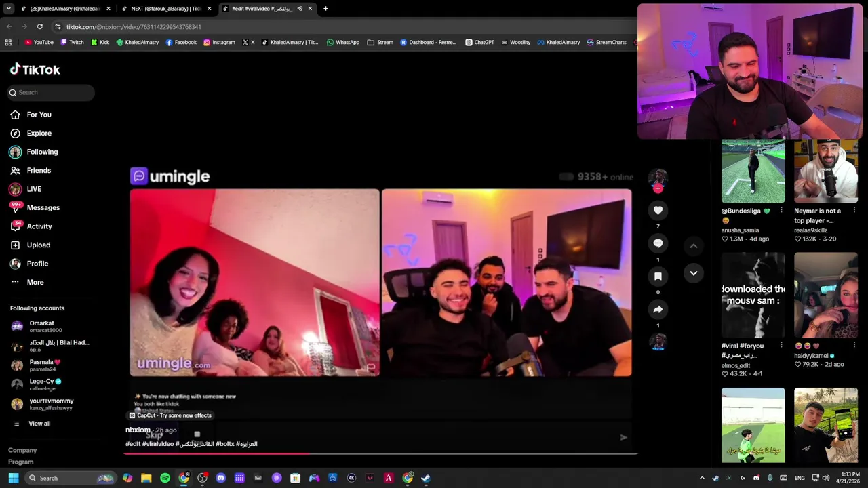Open the #viralvideo hashtag
Viewport: 868px width, 488px height.
pyautogui.click(x=158, y=444)
